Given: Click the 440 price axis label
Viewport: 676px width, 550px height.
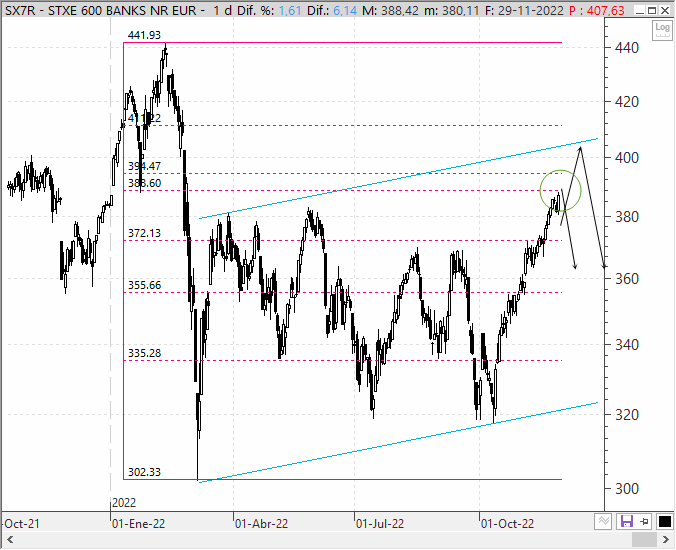Looking at the screenshot, I should click(627, 48).
